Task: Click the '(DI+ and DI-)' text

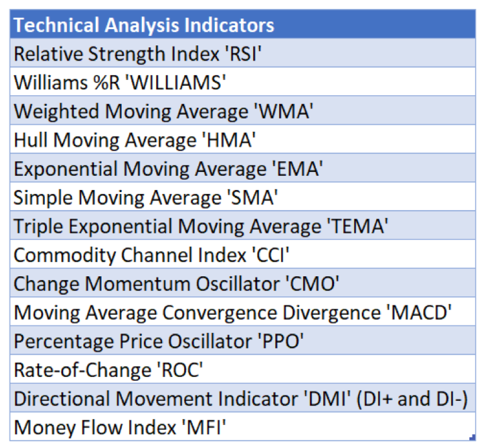Action: coord(412,399)
